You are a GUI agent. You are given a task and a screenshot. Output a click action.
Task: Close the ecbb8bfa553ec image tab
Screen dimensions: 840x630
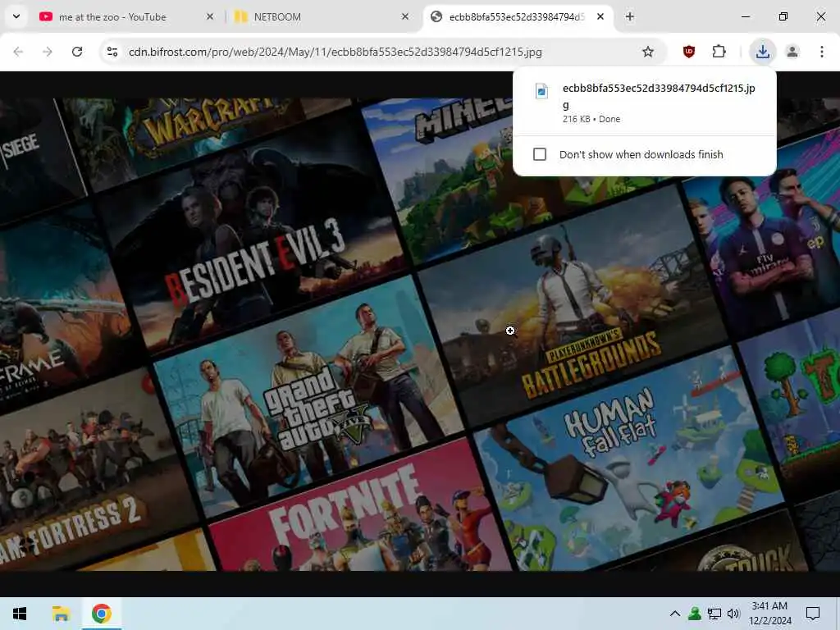600,16
